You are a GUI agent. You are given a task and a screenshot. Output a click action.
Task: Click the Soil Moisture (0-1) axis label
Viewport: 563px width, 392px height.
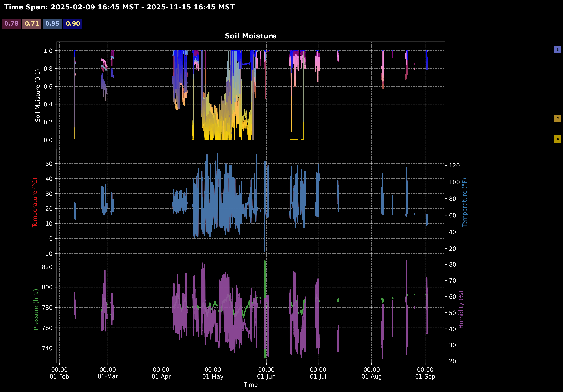tap(38, 95)
